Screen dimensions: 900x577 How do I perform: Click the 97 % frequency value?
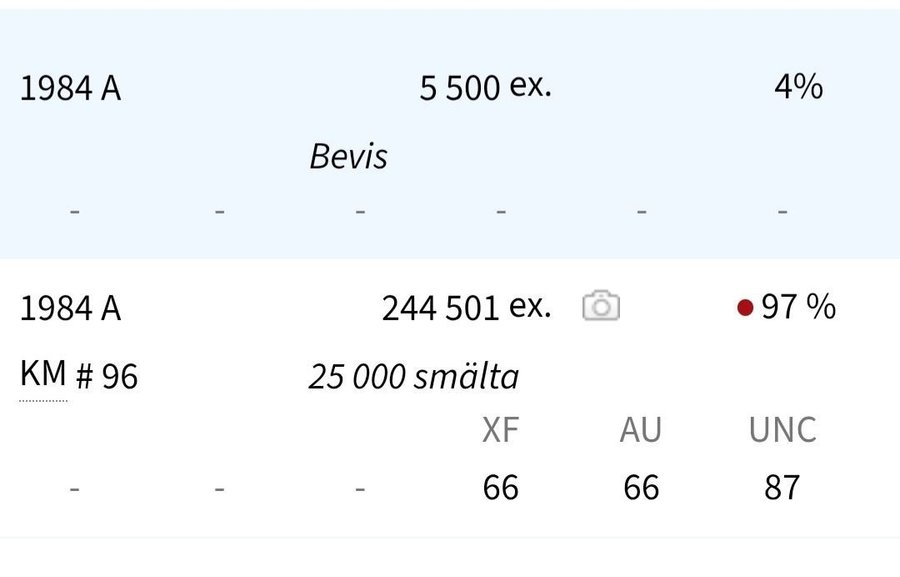point(798,307)
